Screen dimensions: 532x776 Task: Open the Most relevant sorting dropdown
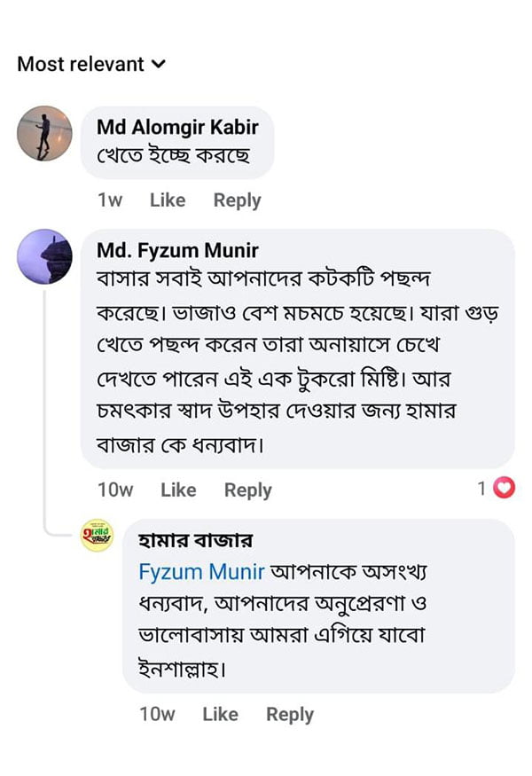click(91, 64)
